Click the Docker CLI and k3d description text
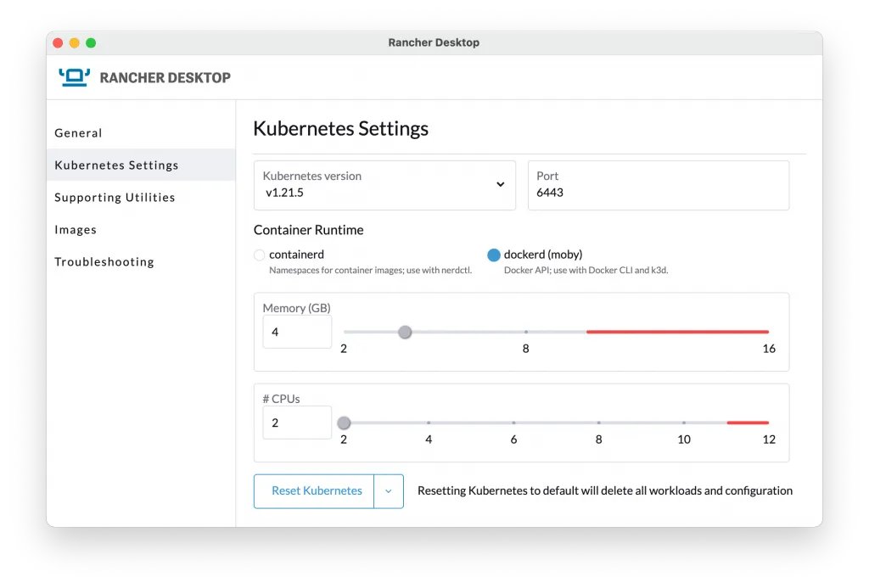Image resolution: width=869 pixels, height=588 pixels. (x=586, y=271)
